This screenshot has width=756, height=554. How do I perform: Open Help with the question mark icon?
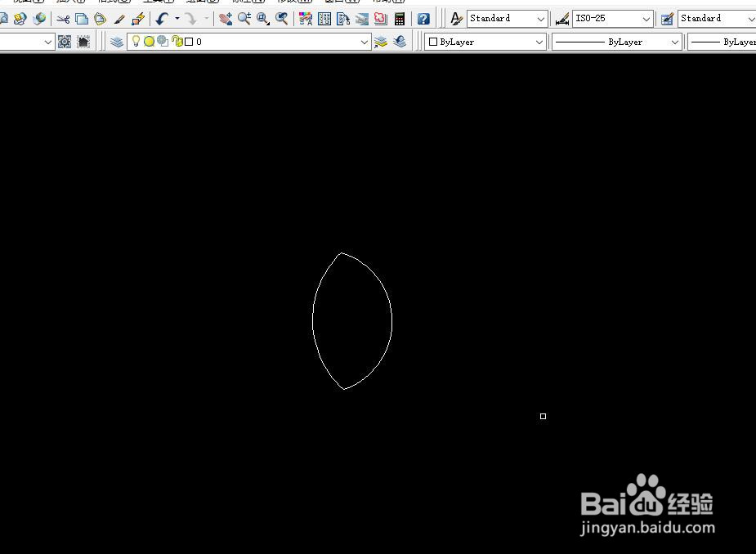coord(423,19)
